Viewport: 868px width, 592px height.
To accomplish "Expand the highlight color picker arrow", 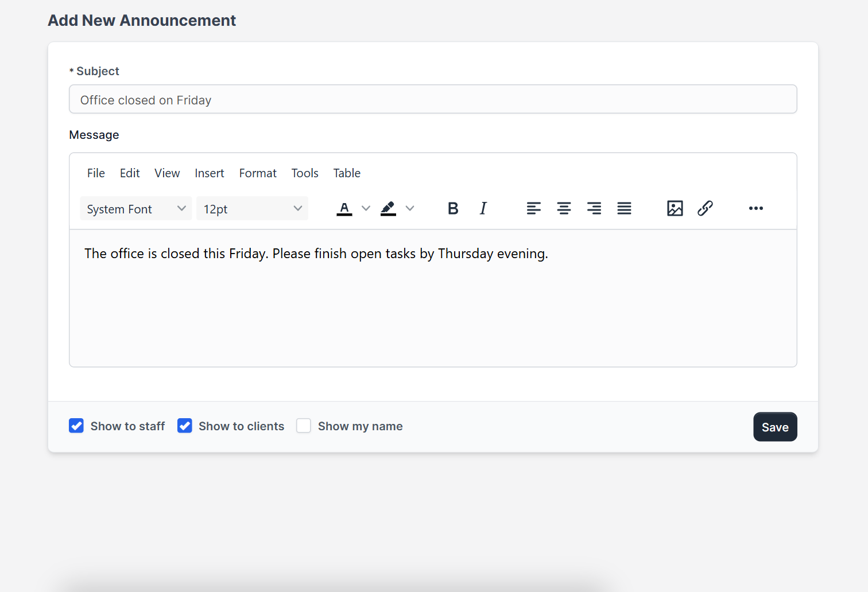I will click(x=410, y=208).
